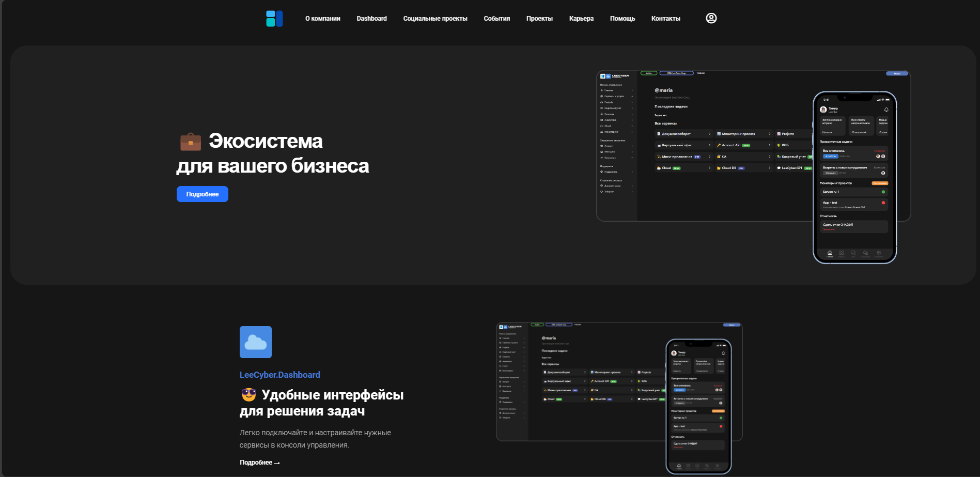Open the О компании menu item
The height and width of the screenshot is (477, 980).
pos(322,19)
